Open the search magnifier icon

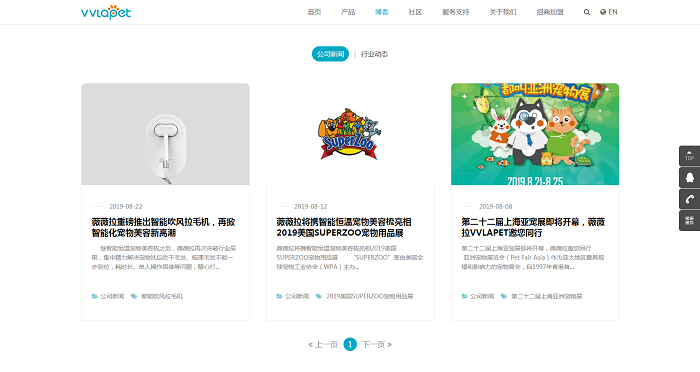pos(587,13)
